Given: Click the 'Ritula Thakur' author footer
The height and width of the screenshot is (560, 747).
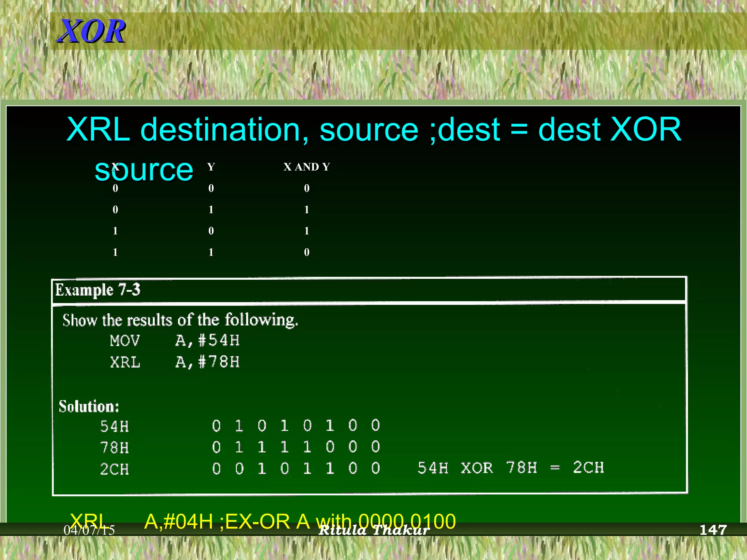Looking at the screenshot, I should 374,530.
